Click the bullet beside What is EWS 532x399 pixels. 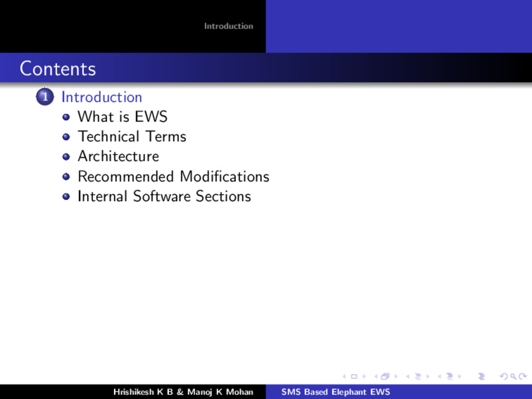pyautogui.click(x=66, y=117)
